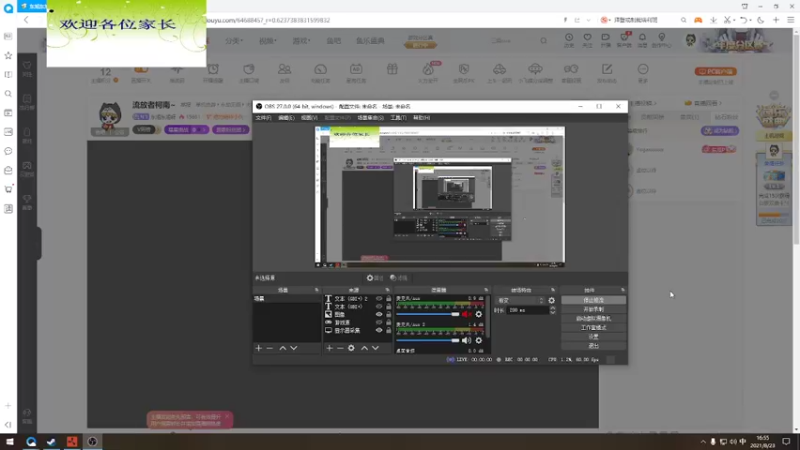
Task: Open scene transition properties gear
Action: (552, 301)
